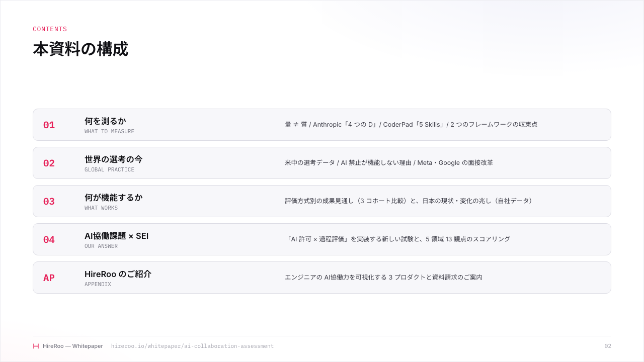The image size is (644, 362).
Task: Click the WHAT TO MEASURE subtitle
Action: click(109, 132)
